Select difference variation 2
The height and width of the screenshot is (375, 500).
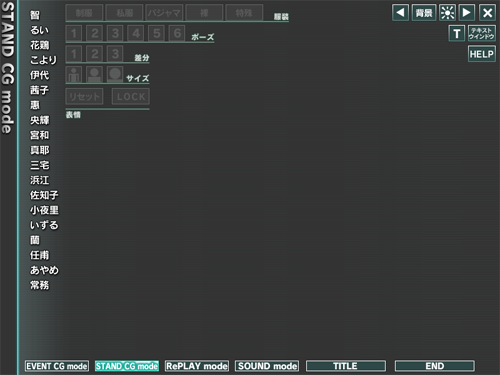[95, 54]
